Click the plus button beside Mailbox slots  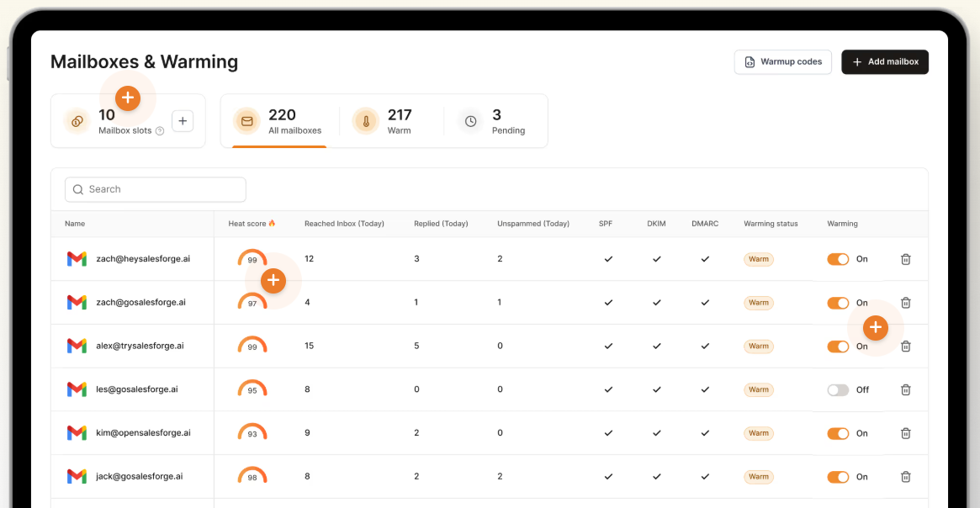click(x=183, y=121)
